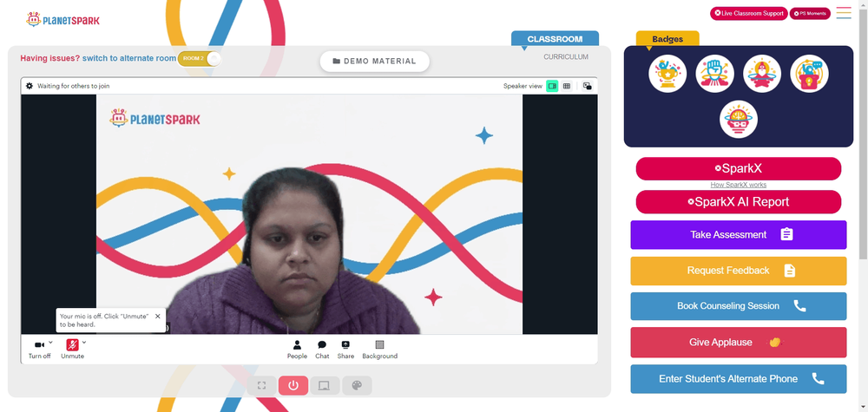Toggle fullscreen mode below the video
This screenshot has height=412, width=868.
point(262,385)
